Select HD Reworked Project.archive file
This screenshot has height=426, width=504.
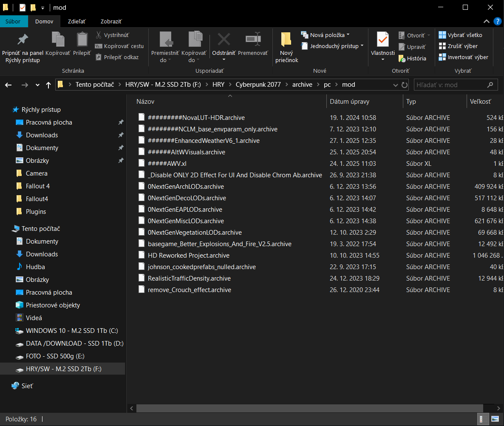coord(189,256)
